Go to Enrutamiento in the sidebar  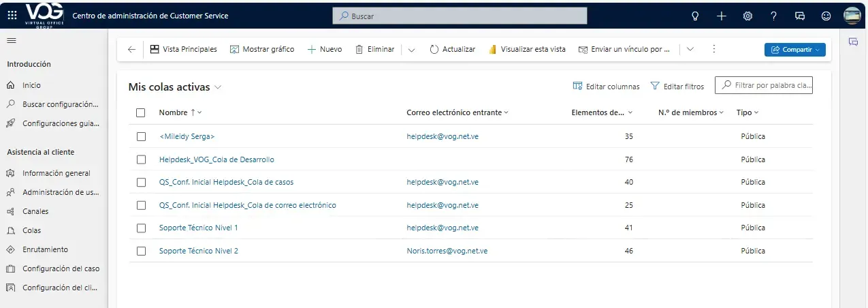pyautogui.click(x=45, y=249)
